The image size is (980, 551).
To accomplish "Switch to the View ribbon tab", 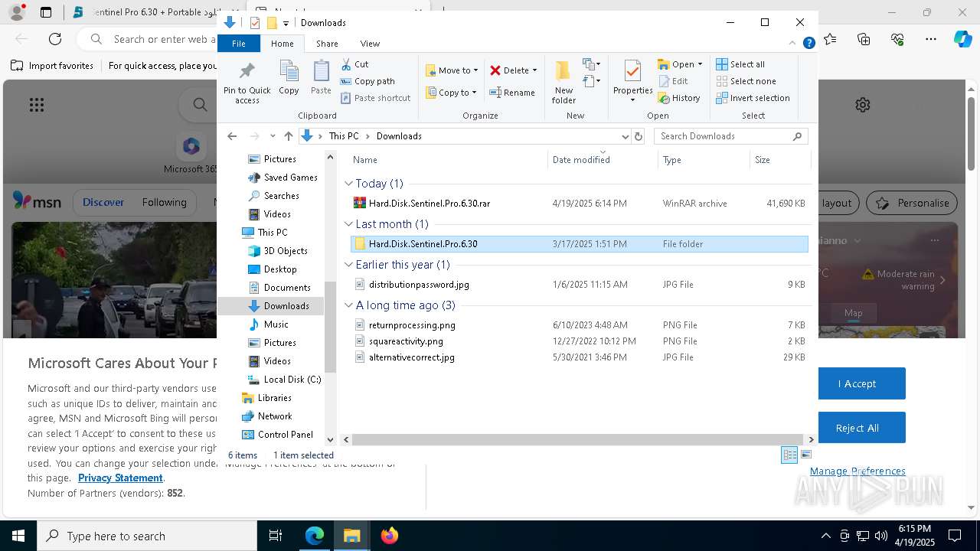I will 370,44.
